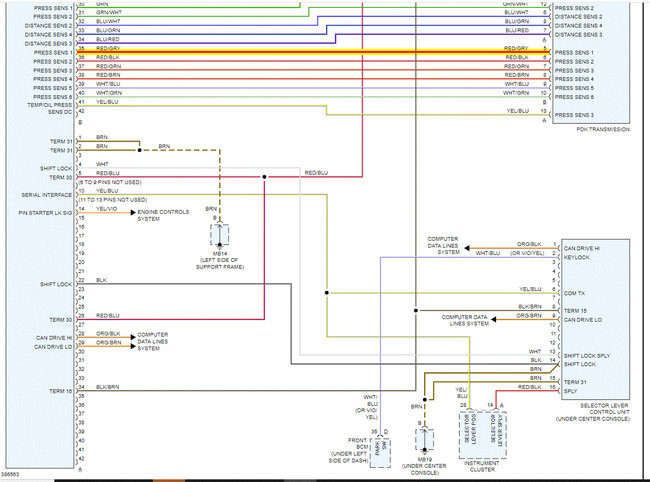Open the ENGINE CONTROLS SYSTEM reference
Screen dimensions: 650x482
click(x=163, y=215)
